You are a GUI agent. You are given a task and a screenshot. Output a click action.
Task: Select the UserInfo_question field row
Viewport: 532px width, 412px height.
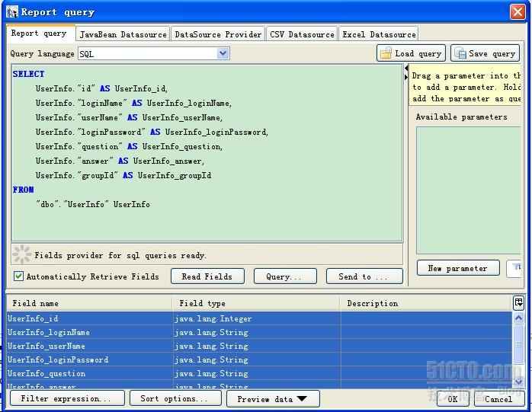(x=259, y=373)
